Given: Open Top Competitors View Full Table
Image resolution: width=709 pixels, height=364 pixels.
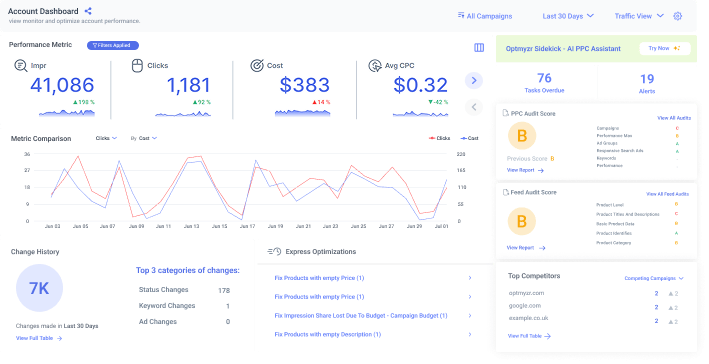Looking at the screenshot, I should 529,336.
